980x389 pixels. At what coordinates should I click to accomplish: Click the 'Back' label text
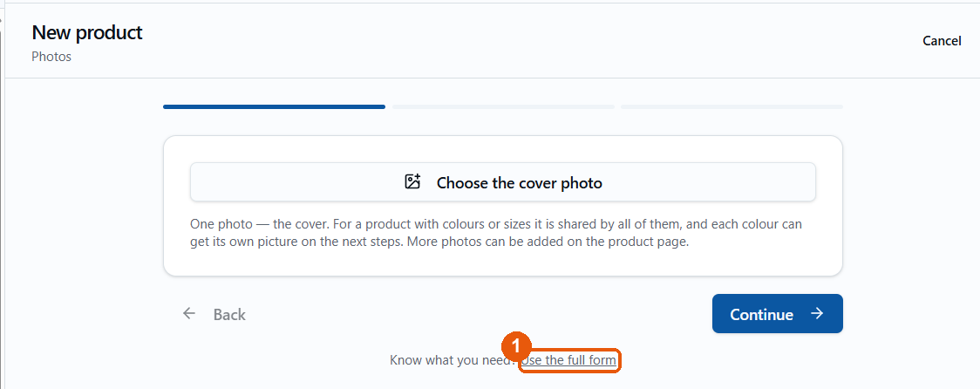[x=229, y=314]
